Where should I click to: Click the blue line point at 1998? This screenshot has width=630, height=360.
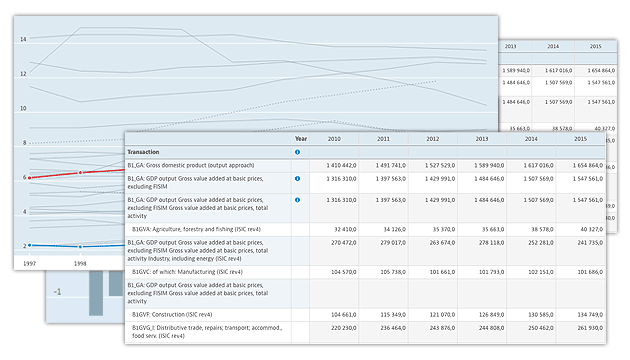pyautogui.click(x=80, y=247)
